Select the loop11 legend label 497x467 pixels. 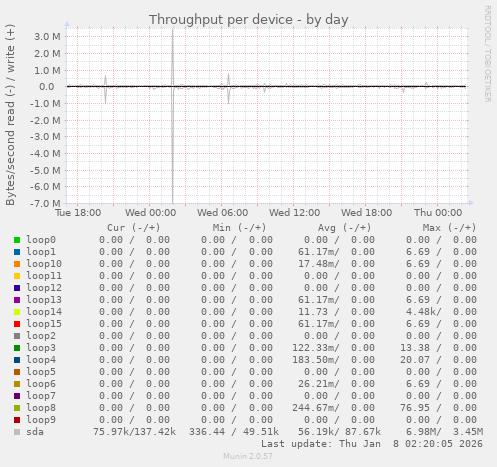(44, 276)
